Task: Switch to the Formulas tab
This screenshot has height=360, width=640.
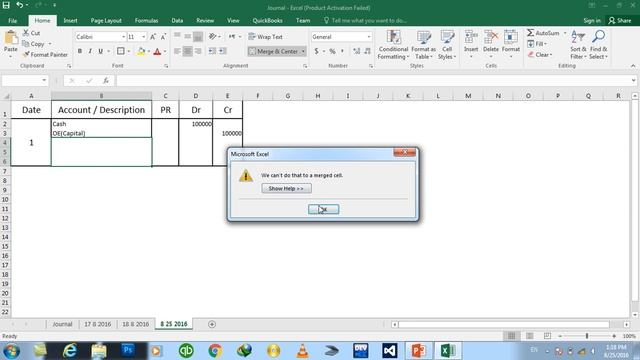Action: point(146,20)
